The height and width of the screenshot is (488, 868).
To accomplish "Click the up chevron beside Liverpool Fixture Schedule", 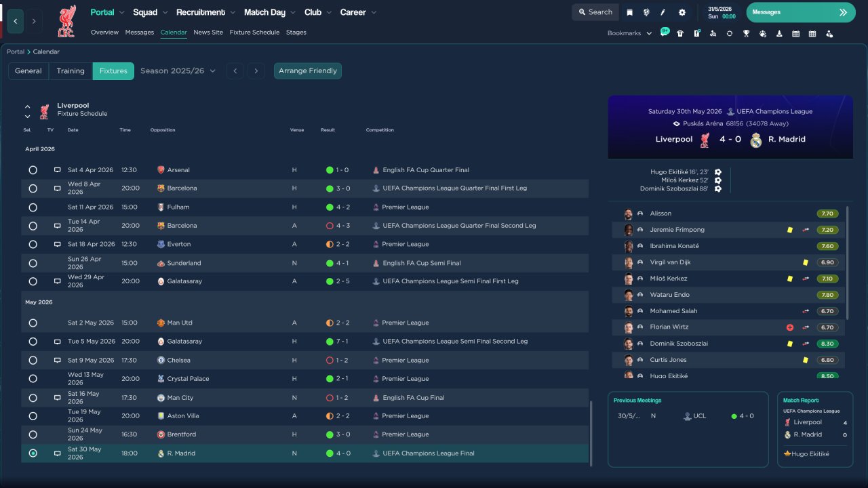I will (28, 106).
